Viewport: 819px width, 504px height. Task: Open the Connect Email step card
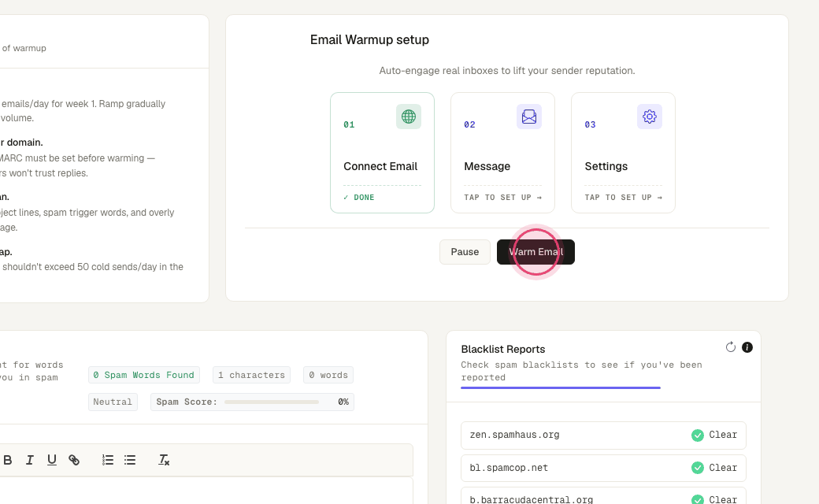383,153
